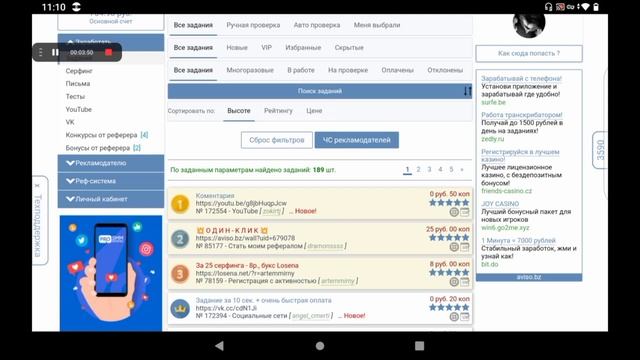Click the blue crown icon of task 172394
640x360 pixels.
(180, 309)
